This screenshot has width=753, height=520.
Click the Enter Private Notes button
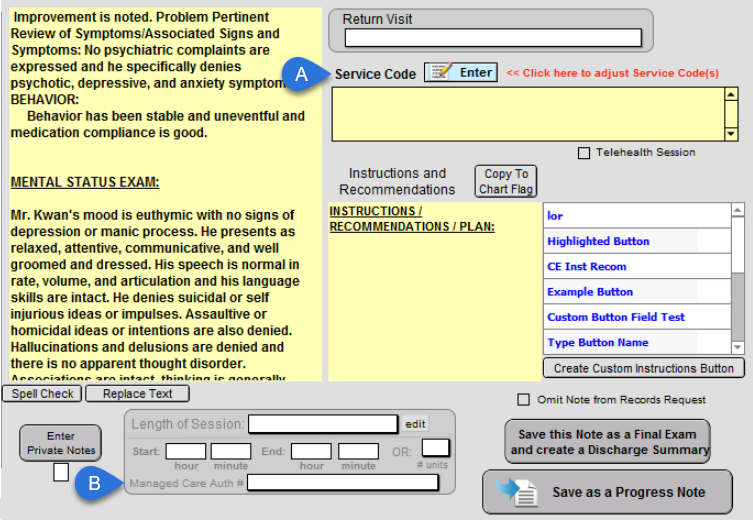click(x=61, y=443)
